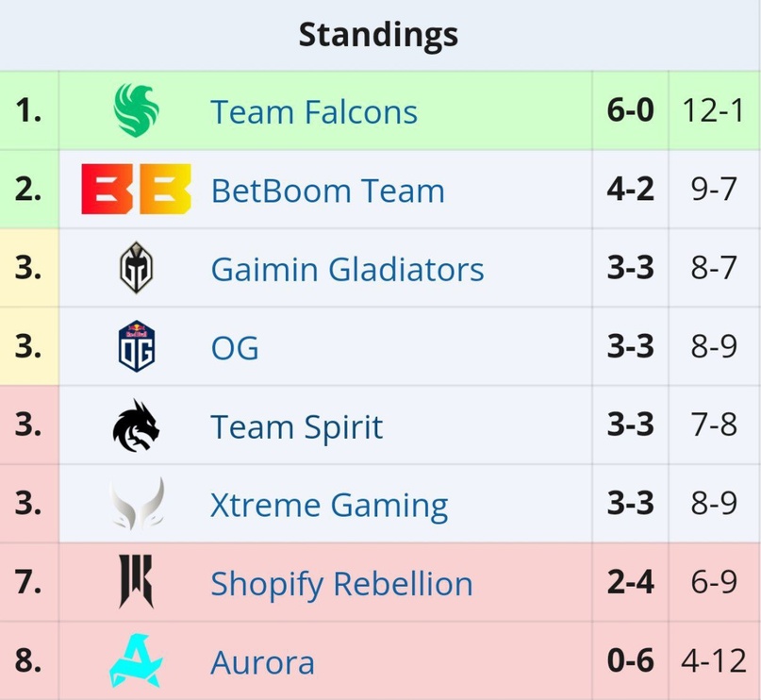Visit the Aurora team link
The image size is (761, 700).
[x=262, y=662]
